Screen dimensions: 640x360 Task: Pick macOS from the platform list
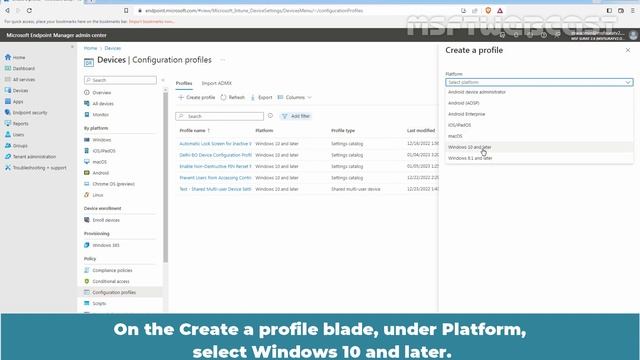pos(539,136)
